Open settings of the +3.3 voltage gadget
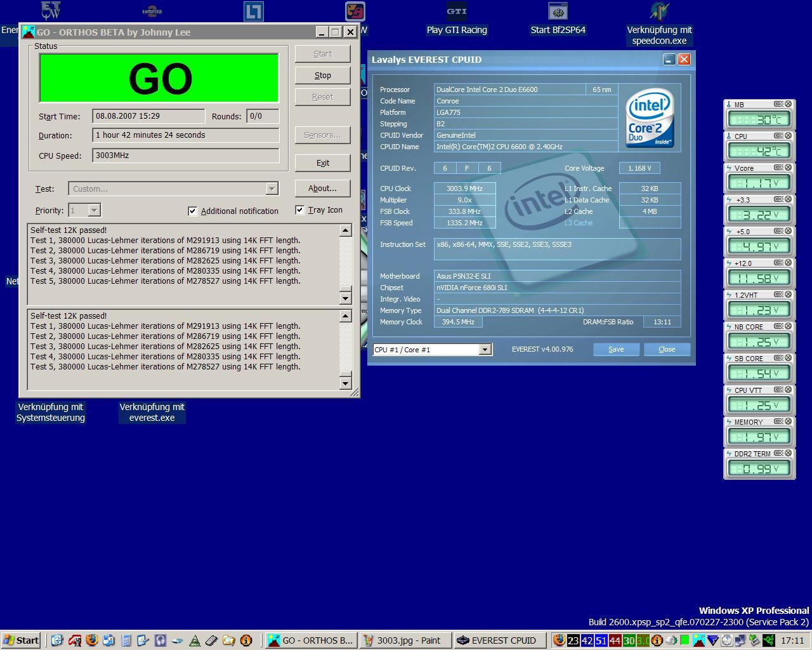 click(778, 199)
